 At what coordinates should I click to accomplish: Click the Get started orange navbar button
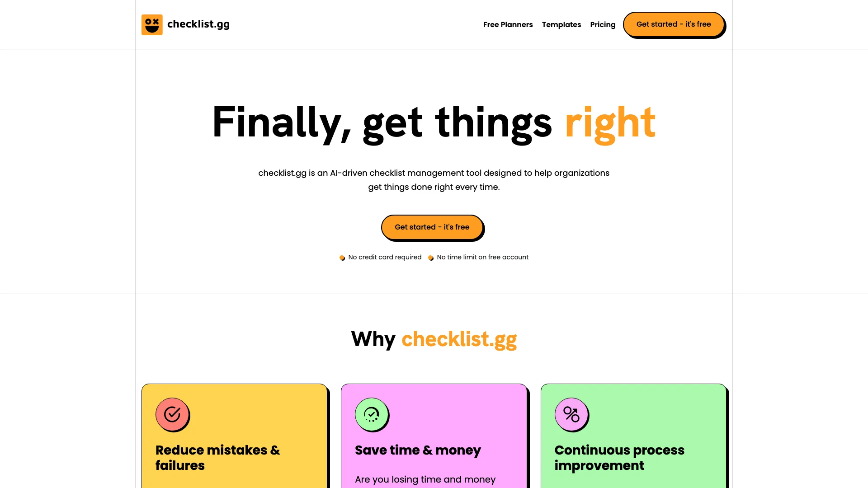[x=674, y=24]
